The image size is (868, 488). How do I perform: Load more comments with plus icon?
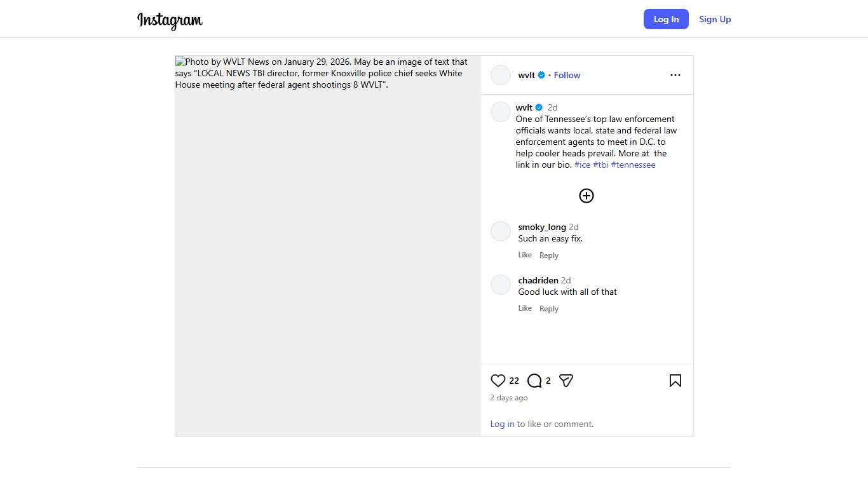pyautogui.click(x=587, y=196)
